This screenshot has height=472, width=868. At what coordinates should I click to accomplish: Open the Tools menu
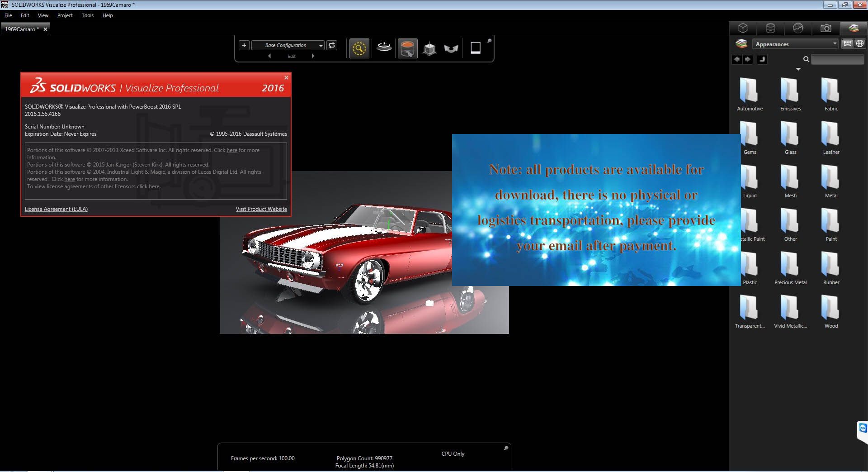tap(87, 15)
